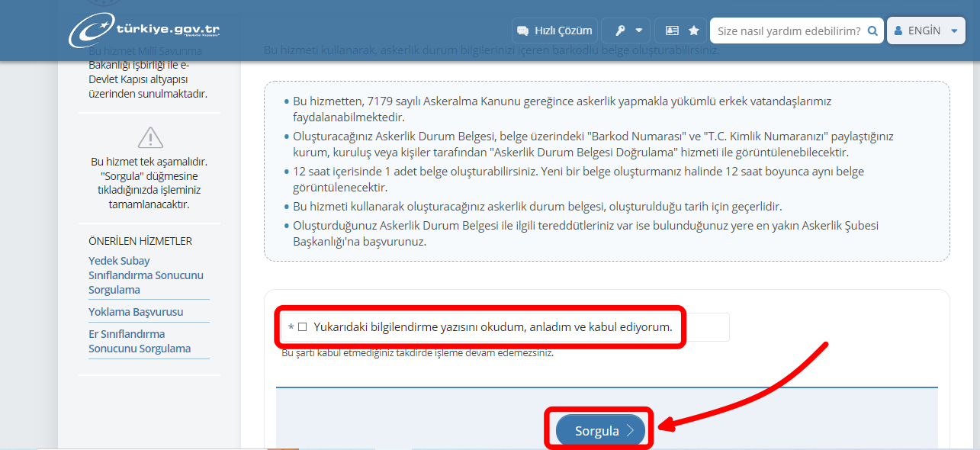Expand the dropdown arrow beside key icon
This screenshot has height=450, width=980.
pyautogui.click(x=639, y=31)
